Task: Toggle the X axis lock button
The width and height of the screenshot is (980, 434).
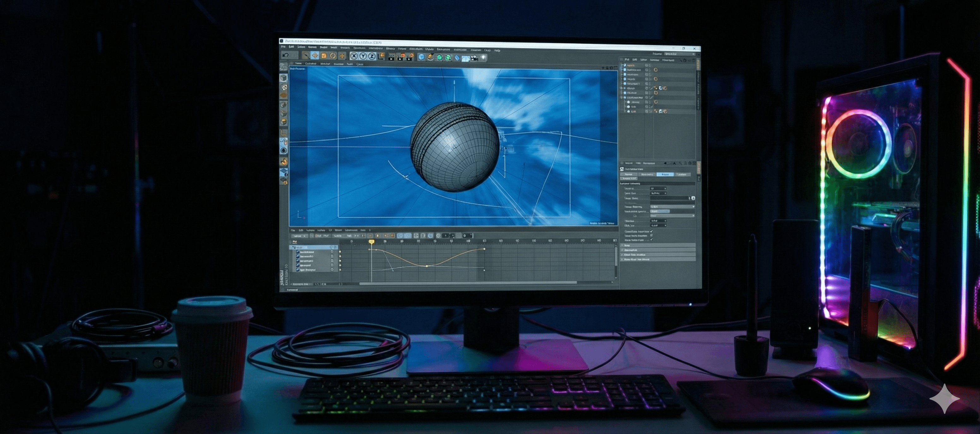Action: [x=354, y=56]
